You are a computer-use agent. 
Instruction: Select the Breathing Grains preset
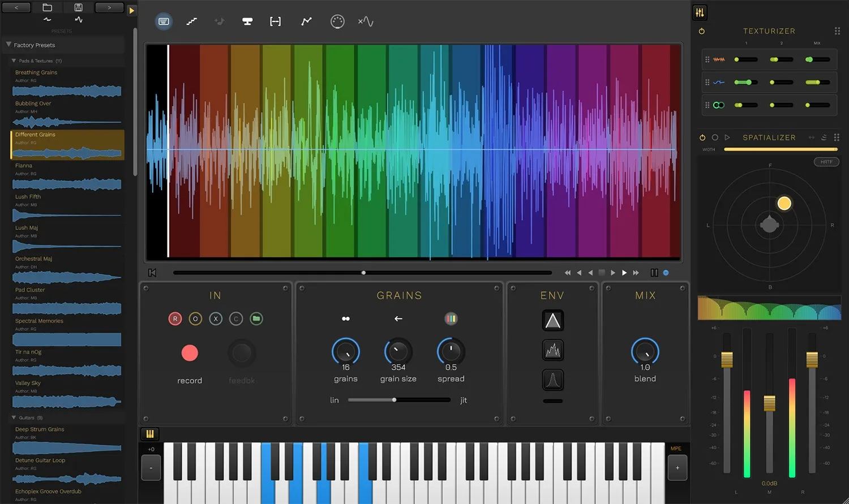tap(67, 83)
